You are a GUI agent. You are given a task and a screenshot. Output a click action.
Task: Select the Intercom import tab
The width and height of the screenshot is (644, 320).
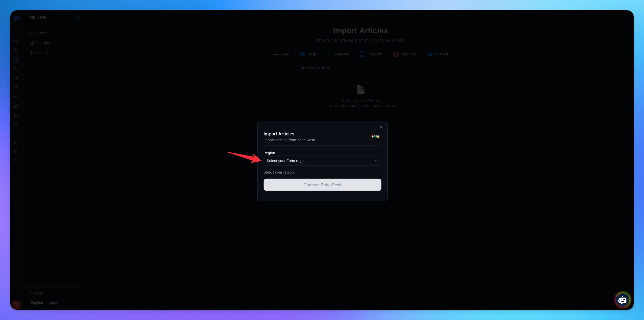(371, 54)
